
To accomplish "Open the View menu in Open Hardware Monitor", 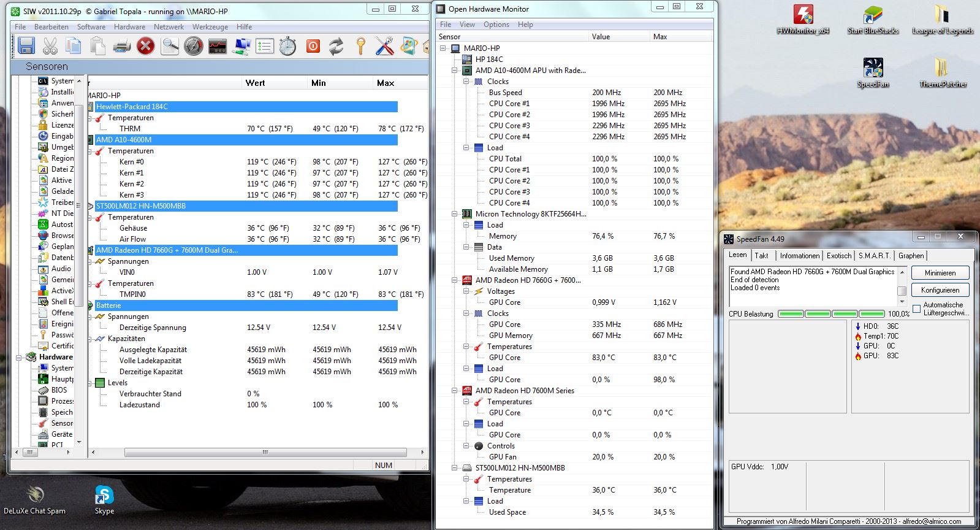I will (467, 25).
